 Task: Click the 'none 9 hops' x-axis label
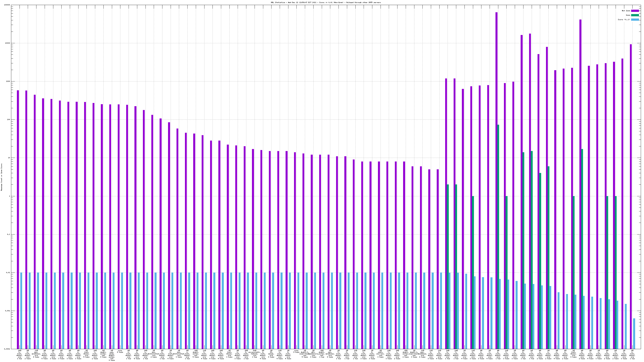[x=296, y=352]
